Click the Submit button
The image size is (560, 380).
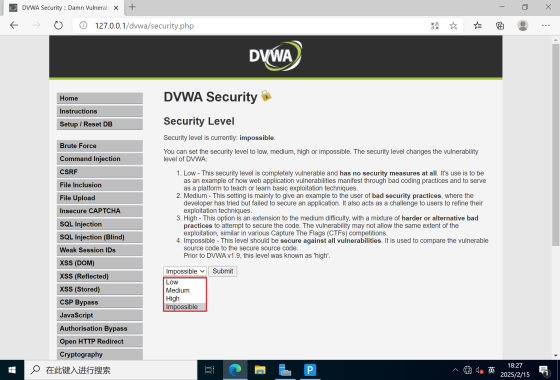pos(223,271)
